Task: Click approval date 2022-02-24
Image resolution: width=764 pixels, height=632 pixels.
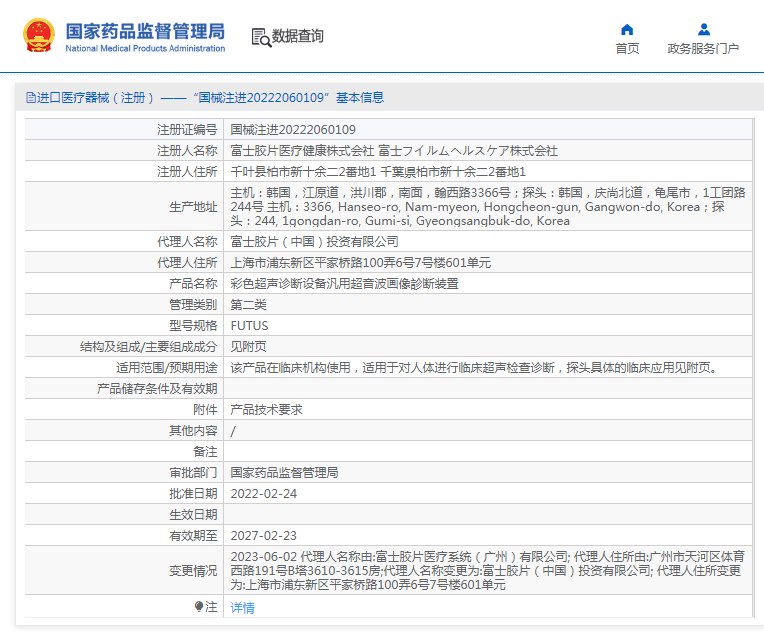Action: pyautogui.click(x=264, y=494)
